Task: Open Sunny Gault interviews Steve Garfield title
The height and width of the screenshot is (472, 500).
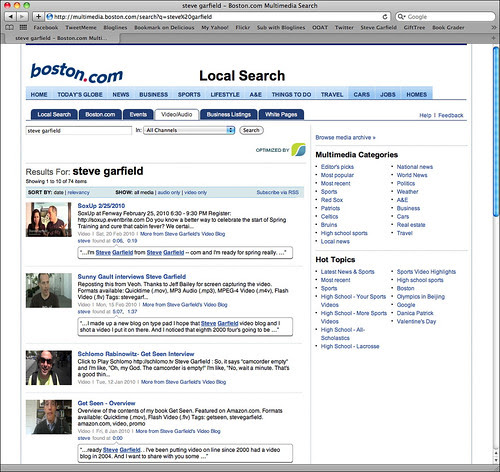Action: pyautogui.click(x=132, y=277)
